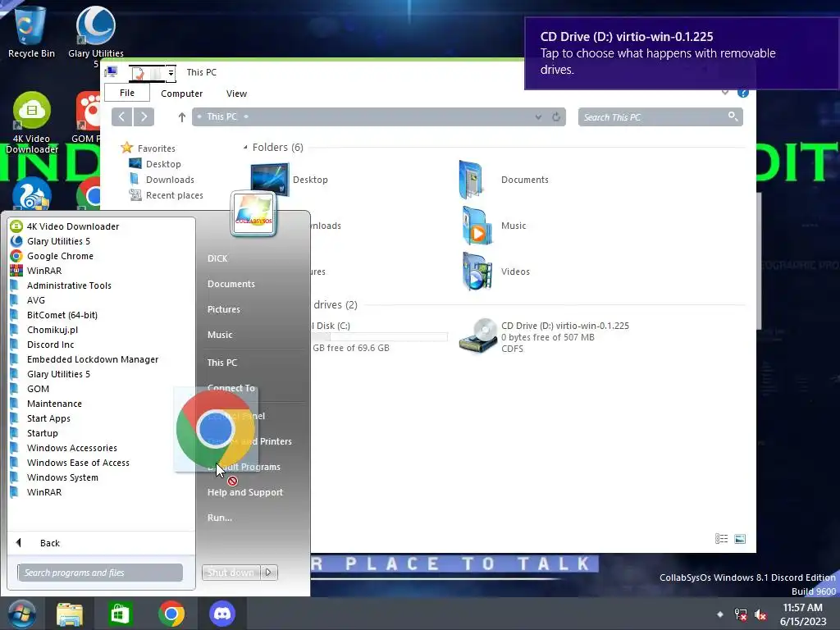Click the Local Disk (C:) usage bar
Image resolution: width=840 pixels, height=630 pixels.
[x=381, y=337]
